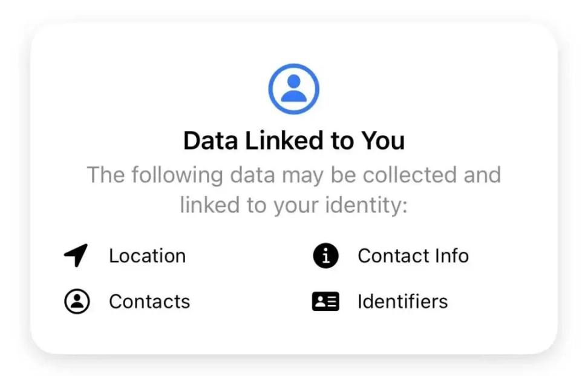
Task: Tap the Location arrow icon
Action: (76, 256)
